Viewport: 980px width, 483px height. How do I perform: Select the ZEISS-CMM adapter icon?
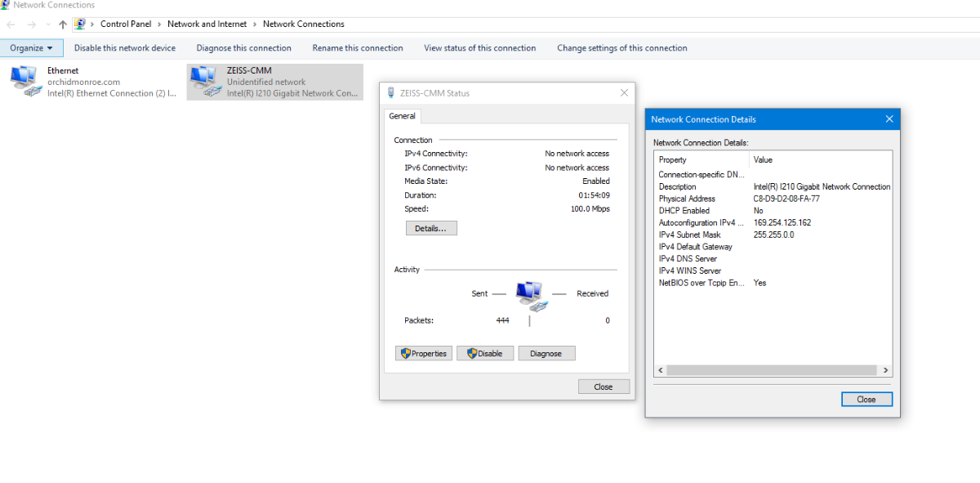203,82
